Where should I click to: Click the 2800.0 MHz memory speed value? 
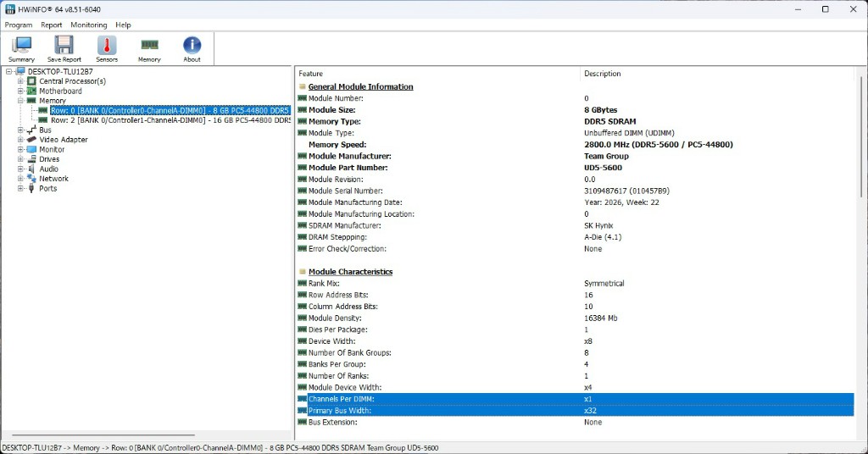(x=658, y=144)
